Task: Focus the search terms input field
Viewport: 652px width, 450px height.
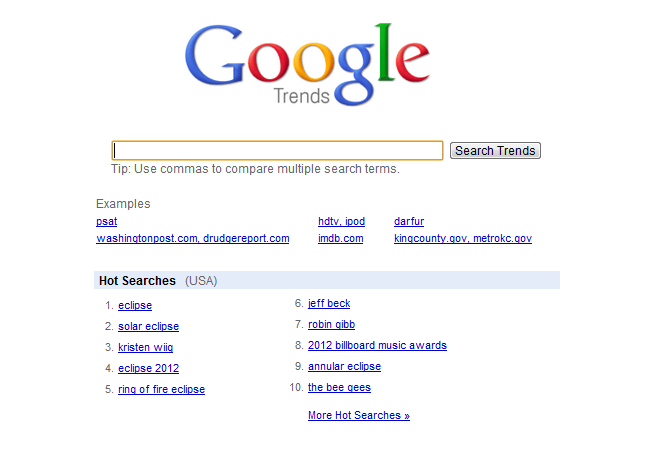Action: click(277, 151)
